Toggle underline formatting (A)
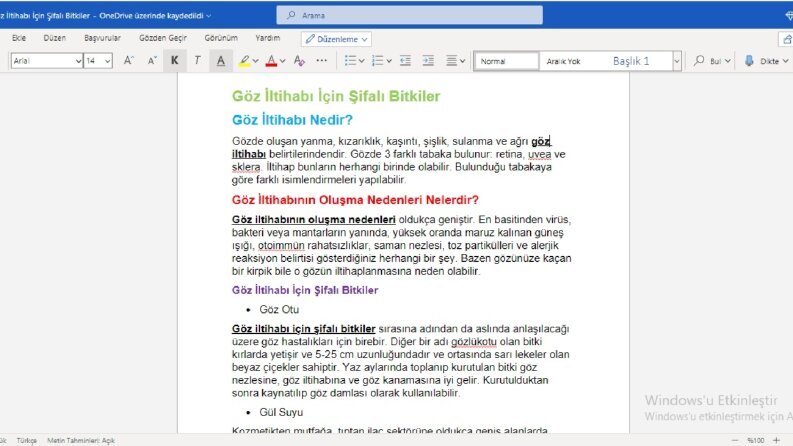Viewport: 793px width, 446px height. tap(221, 61)
